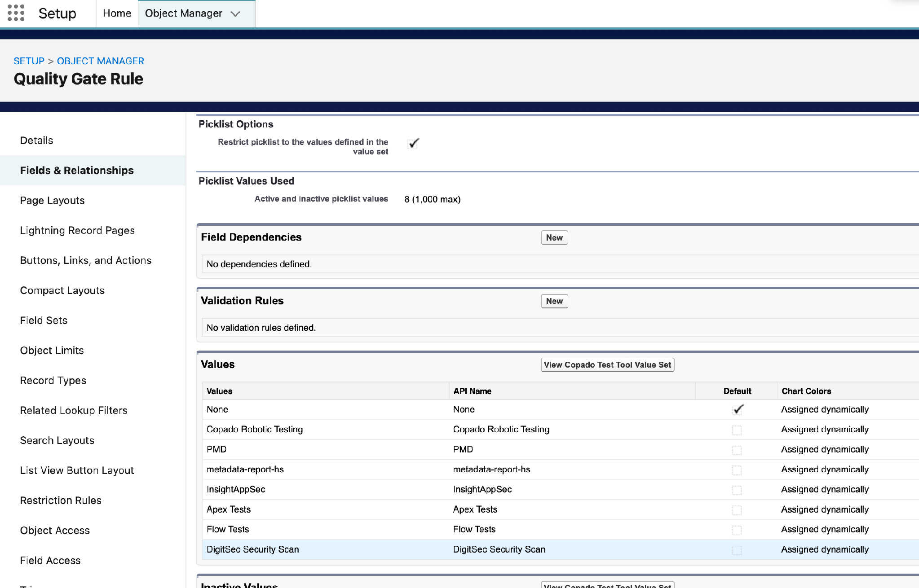Open List View Button Layout section

77,470
